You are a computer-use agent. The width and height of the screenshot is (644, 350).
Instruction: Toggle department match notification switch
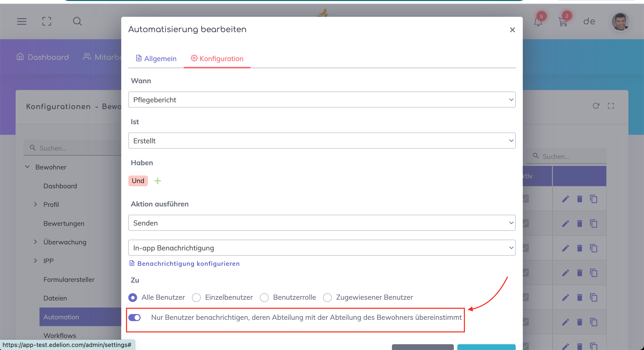point(135,318)
